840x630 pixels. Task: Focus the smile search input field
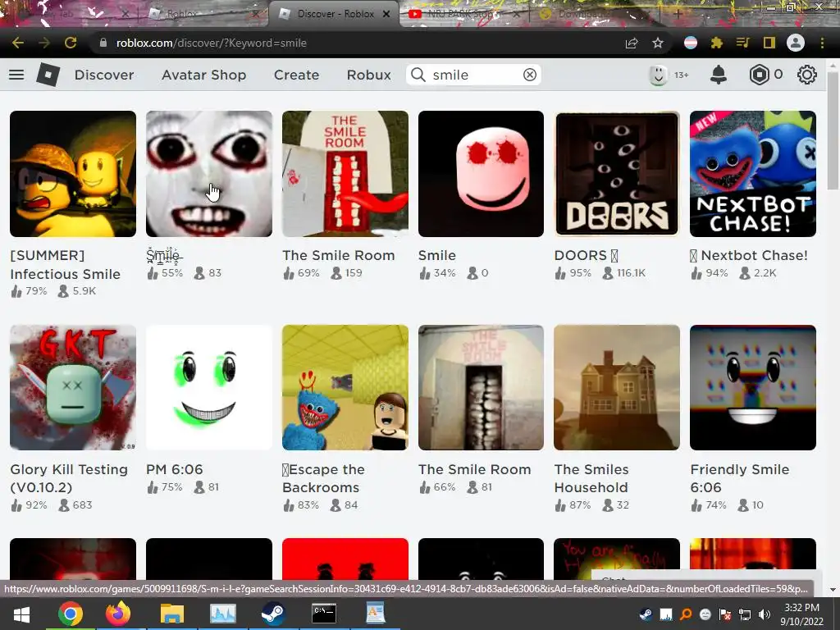click(474, 75)
